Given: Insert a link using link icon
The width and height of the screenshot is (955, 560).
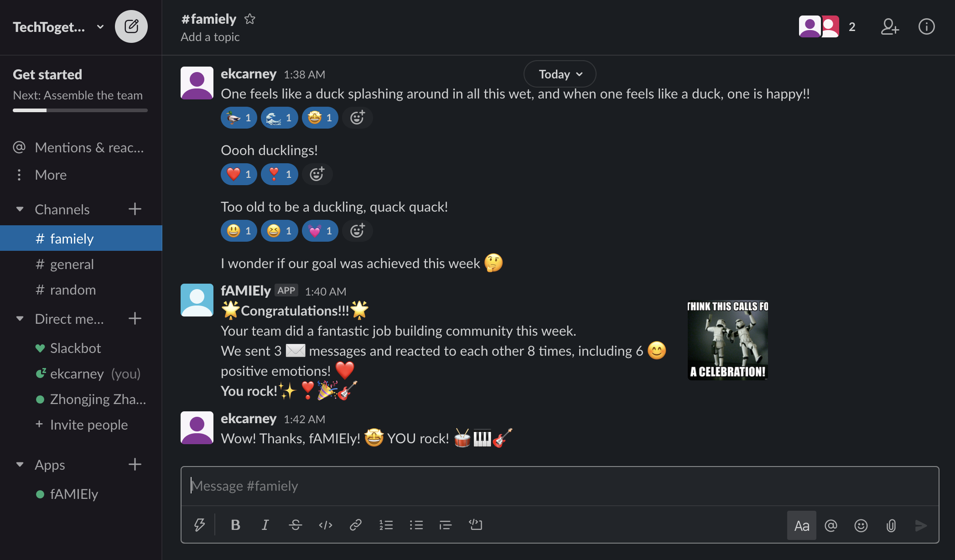Looking at the screenshot, I should click(x=355, y=525).
